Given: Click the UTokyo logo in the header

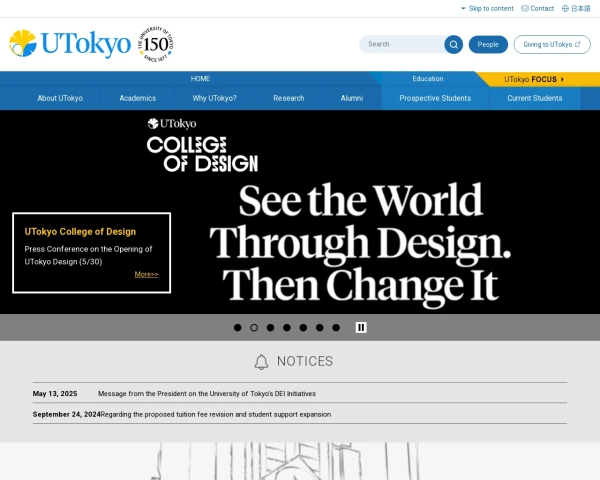Looking at the screenshot, I should coord(70,44).
